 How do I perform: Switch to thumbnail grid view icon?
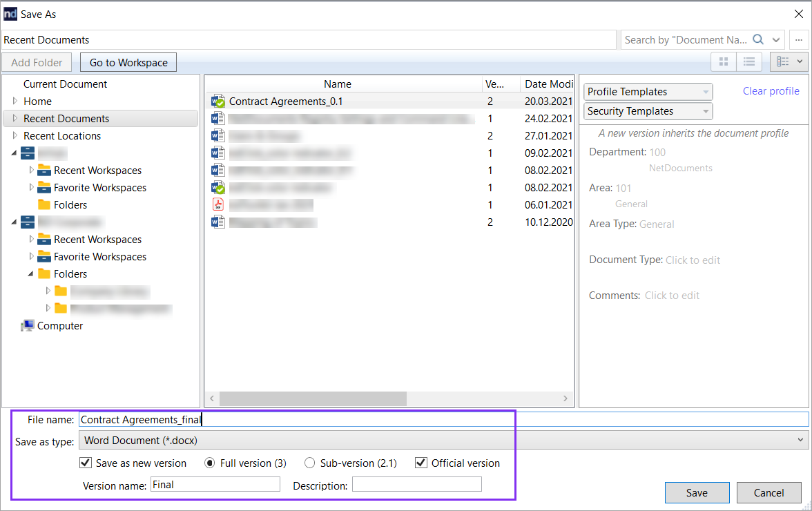724,62
